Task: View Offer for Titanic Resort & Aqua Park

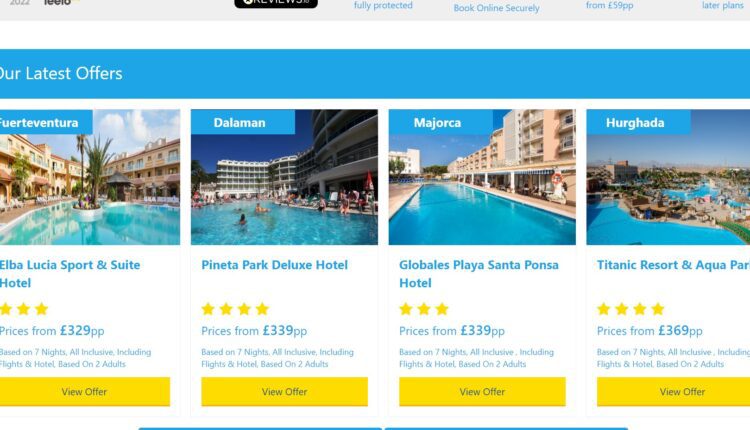Action: (673, 392)
